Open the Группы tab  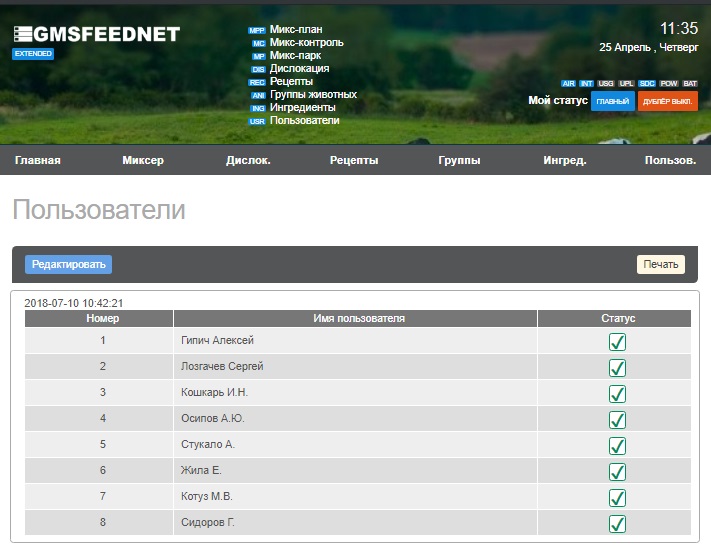tap(459, 160)
